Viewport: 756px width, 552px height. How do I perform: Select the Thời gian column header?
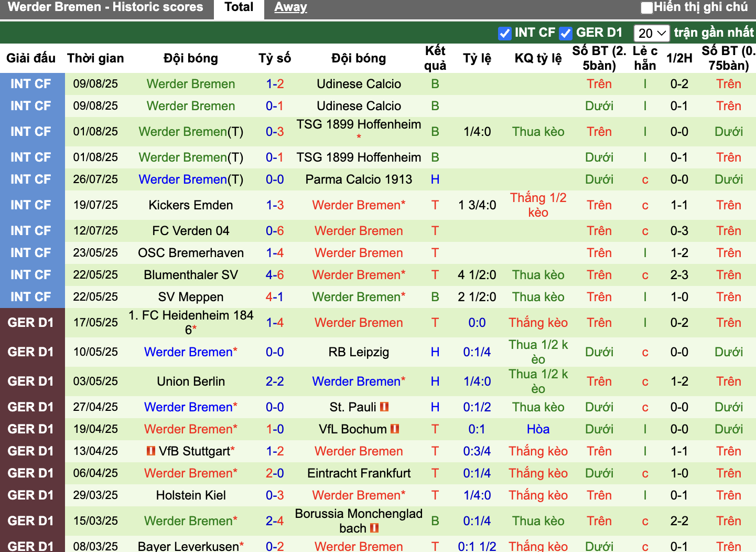95,58
